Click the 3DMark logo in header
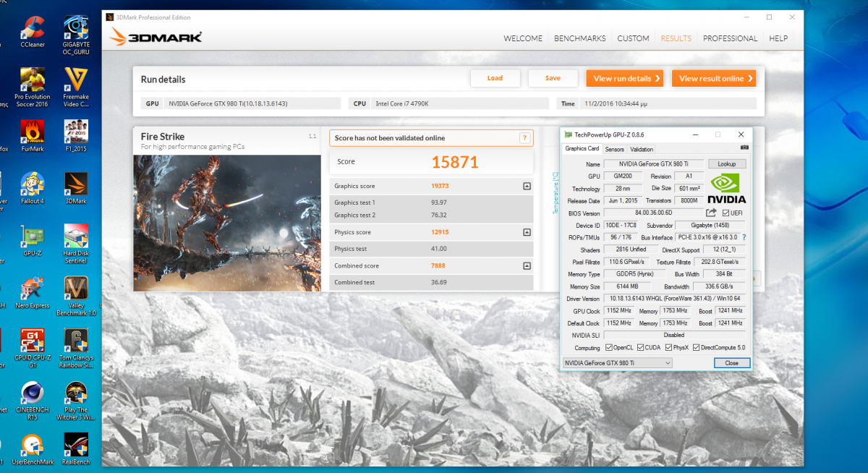This screenshot has width=868, height=473. click(x=156, y=38)
